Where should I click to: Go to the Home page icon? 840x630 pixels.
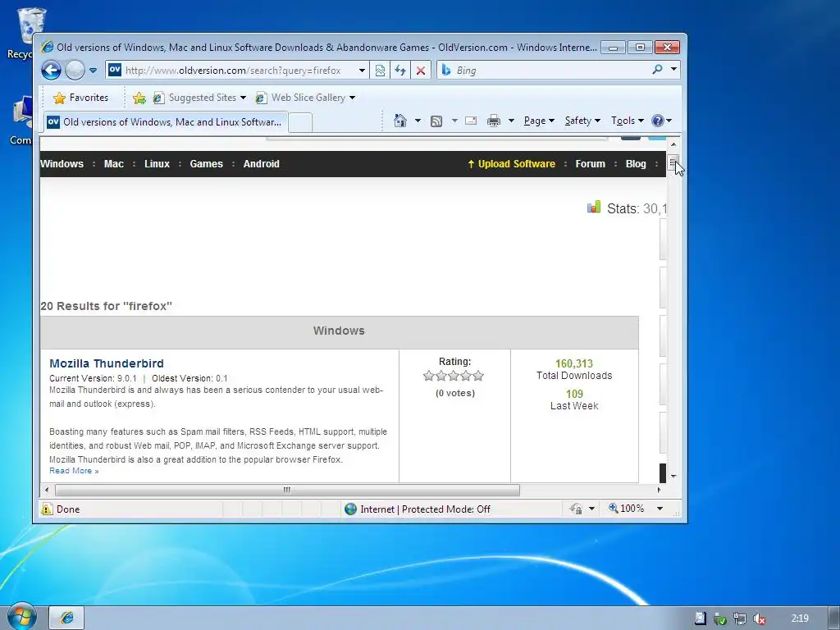click(400, 121)
